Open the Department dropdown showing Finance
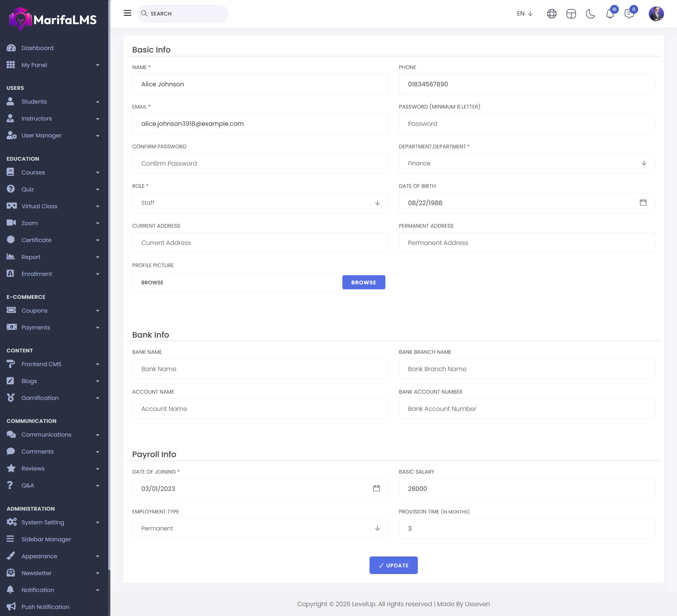The width and height of the screenshot is (677, 616). 526,163
